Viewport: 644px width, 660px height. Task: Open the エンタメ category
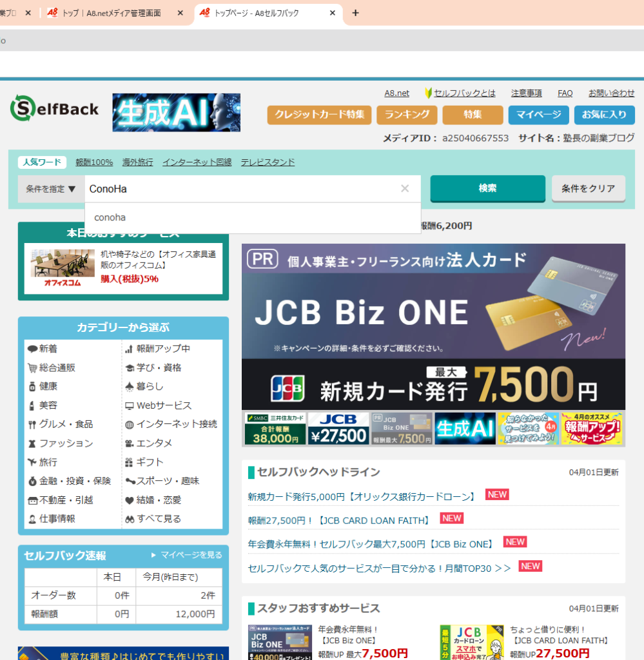[149, 443]
